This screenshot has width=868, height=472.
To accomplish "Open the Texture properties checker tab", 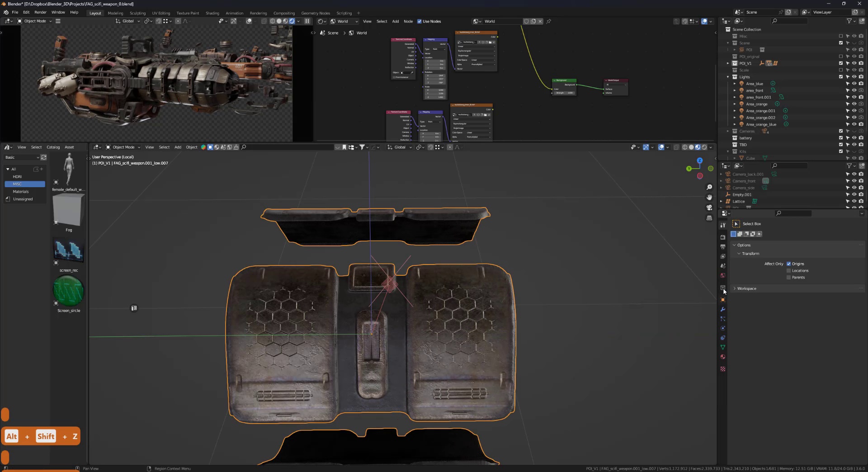I will pos(723,369).
